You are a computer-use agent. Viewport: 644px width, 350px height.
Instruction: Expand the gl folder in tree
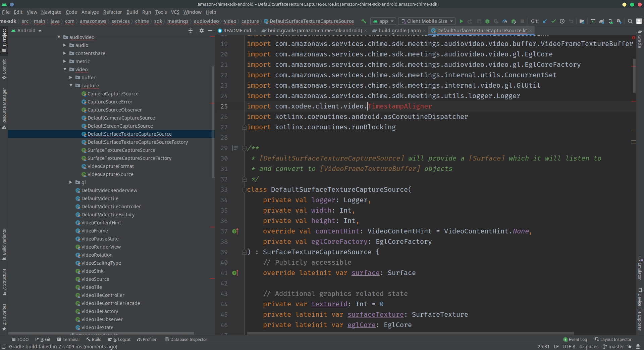tap(71, 182)
